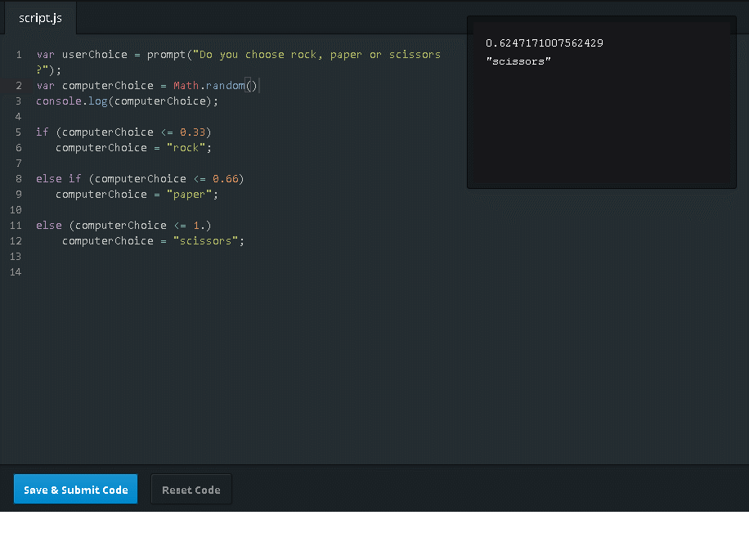Image resolution: width=749 pixels, height=560 pixels.
Task: Switch to the script.js tab
Action: [40, 18]
